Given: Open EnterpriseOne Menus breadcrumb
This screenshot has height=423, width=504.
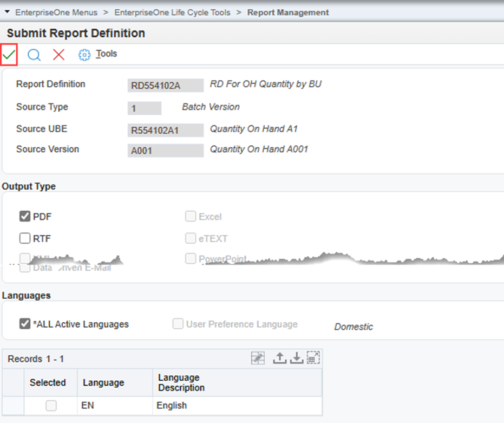Looking at the screenshot, I should (56, 12).
